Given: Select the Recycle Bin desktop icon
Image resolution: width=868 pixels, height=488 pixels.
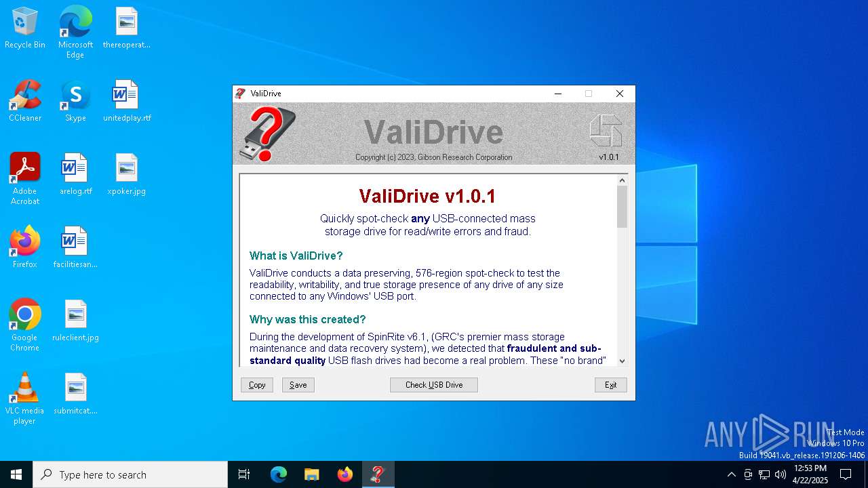Looking at the screenshot, I should click(25, 28).
